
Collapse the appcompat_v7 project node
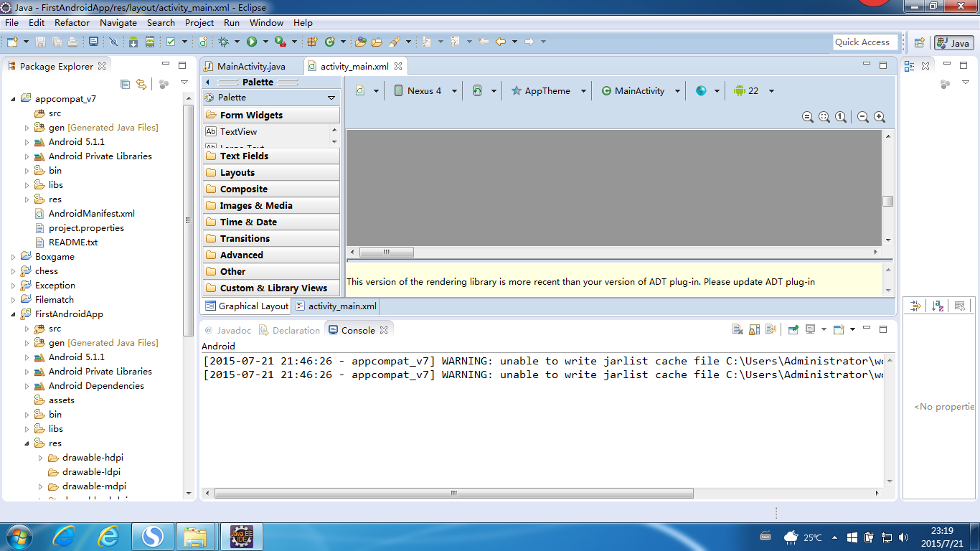click(x=14, y=98)
